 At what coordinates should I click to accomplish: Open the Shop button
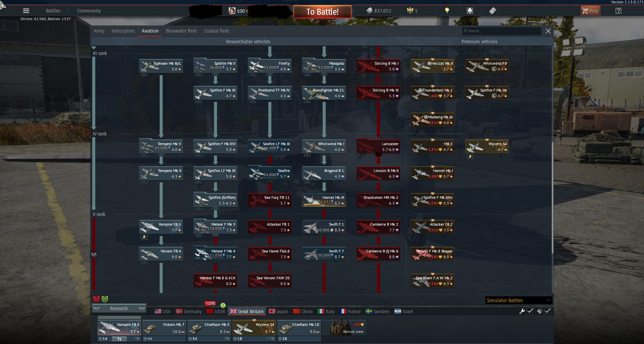click(590, 11)
